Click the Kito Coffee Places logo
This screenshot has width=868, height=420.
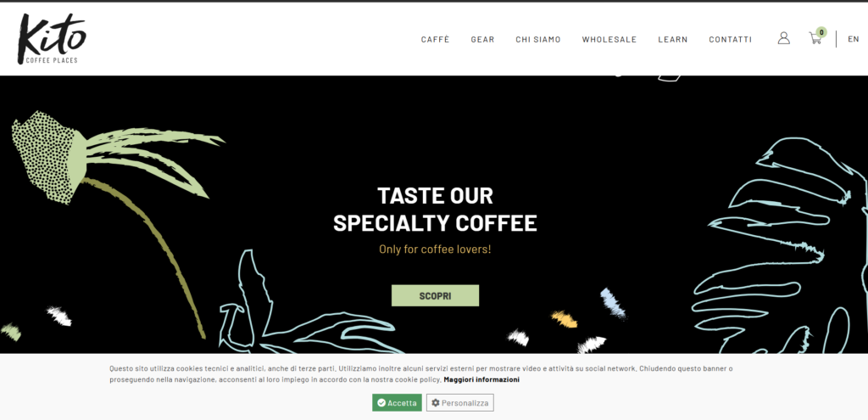coord(52,38)
